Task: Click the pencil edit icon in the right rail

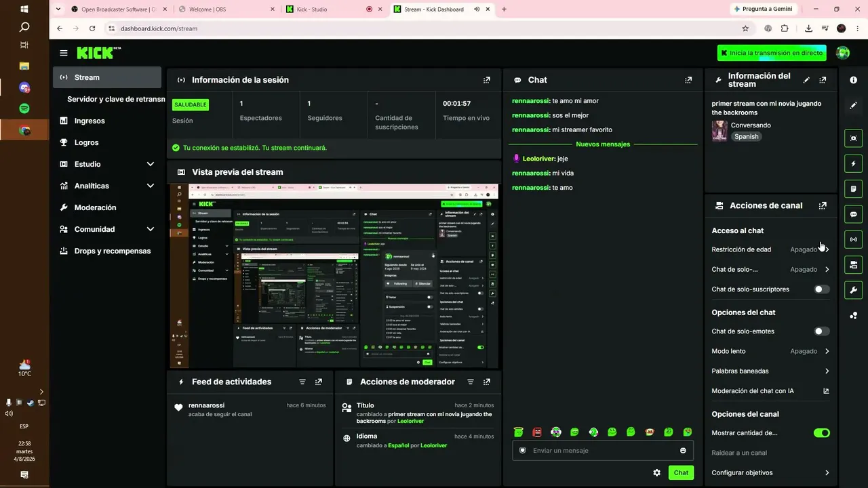Action: tap(853, 106)
